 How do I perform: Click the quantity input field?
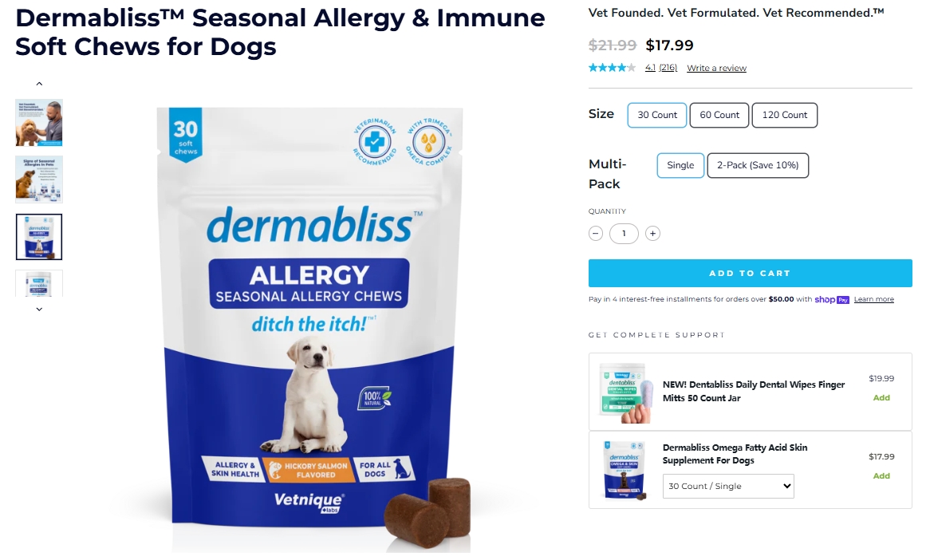click(624, 233)
